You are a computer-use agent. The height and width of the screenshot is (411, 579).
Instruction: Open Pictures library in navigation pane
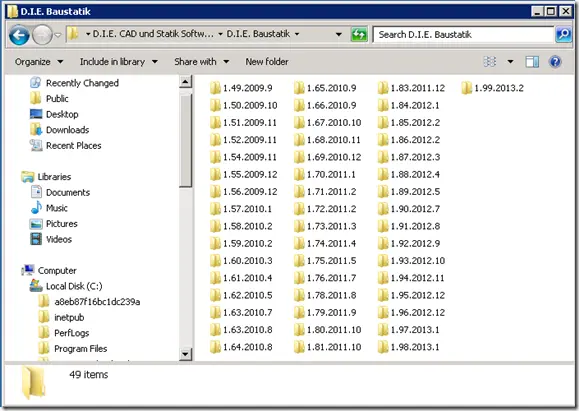(x=54, y=224)
